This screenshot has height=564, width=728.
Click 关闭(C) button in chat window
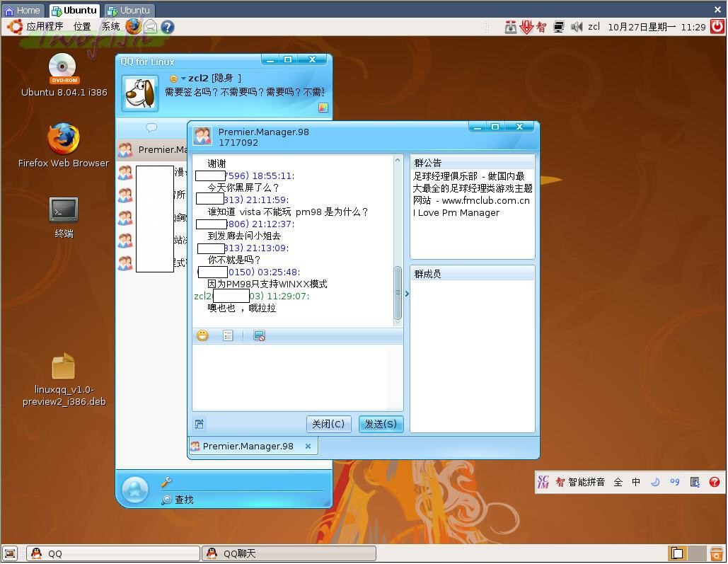click(328, 424)
